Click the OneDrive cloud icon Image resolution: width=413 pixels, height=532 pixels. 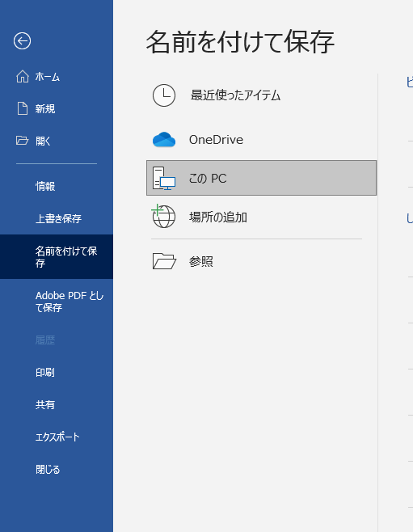coord(164,139)
